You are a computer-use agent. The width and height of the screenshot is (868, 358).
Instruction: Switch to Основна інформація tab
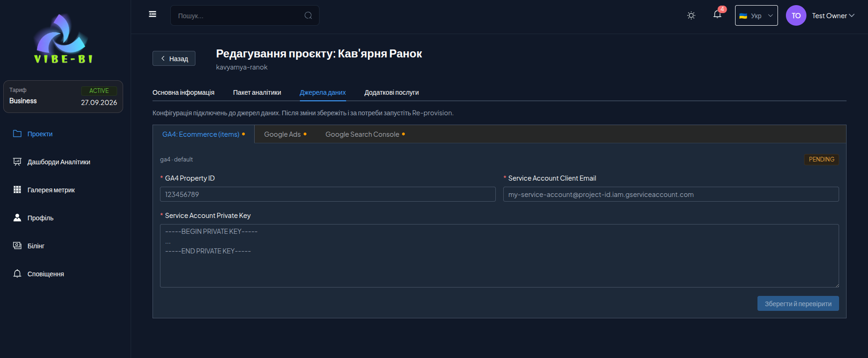tap(183, 92)
